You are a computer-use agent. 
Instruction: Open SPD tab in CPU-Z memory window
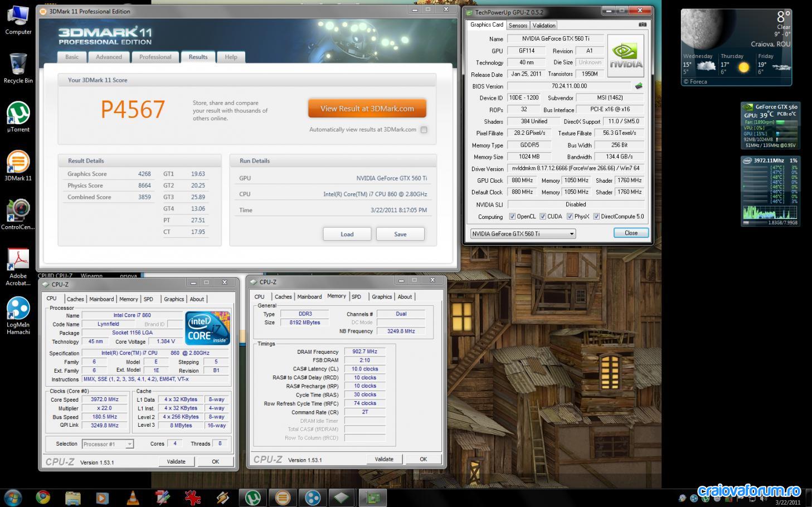pyautogui.click(x=357, y=297)
